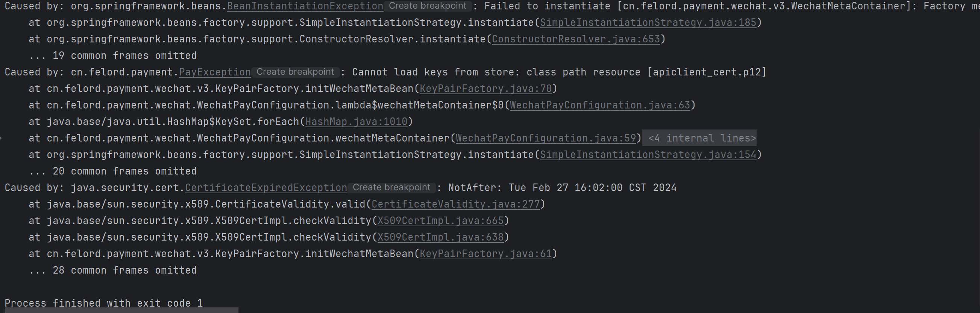Open KeyPairFactory.java:61 link

pos(485,254)
